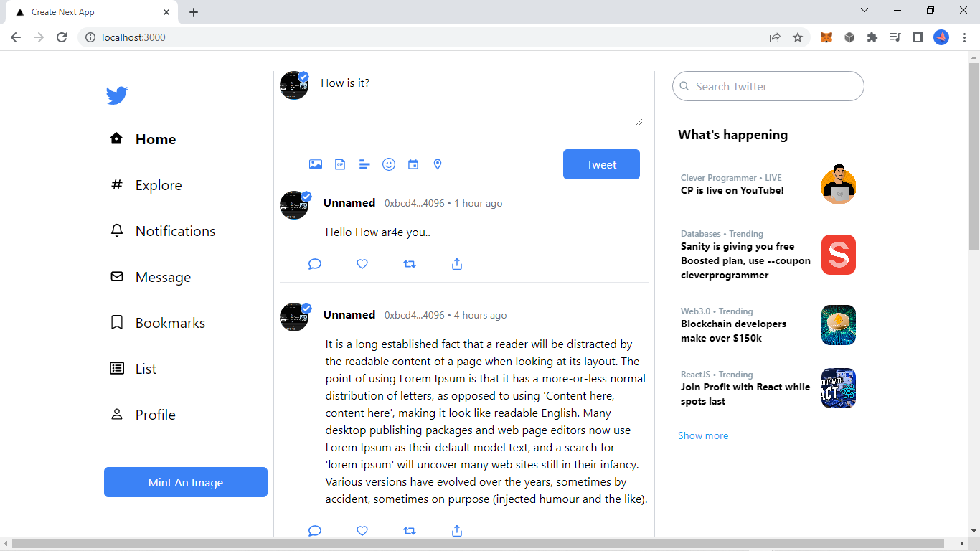The height and width of the screenshot is (551, 980).
Task: Click the Mint An Image button
Action: click(186, 482)
